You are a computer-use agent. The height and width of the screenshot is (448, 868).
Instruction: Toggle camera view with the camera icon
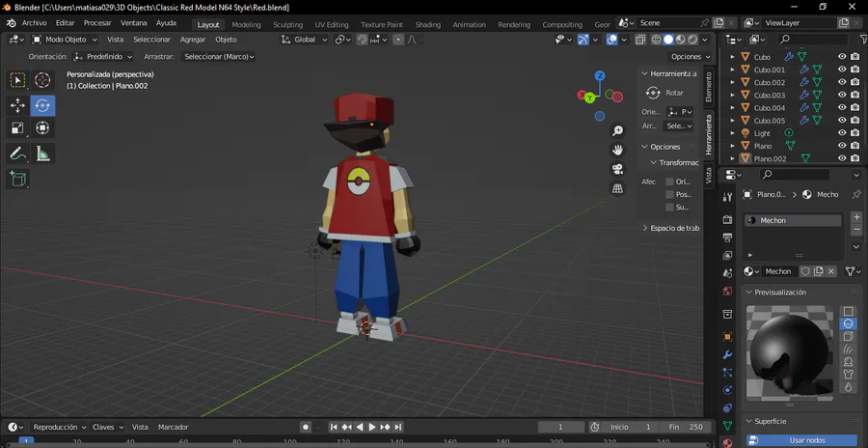(618, 169)
